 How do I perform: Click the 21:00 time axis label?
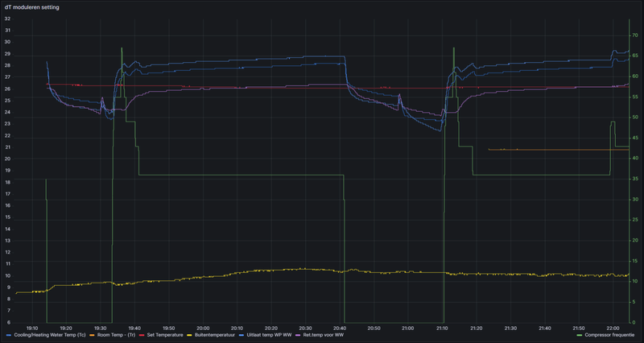407,329
